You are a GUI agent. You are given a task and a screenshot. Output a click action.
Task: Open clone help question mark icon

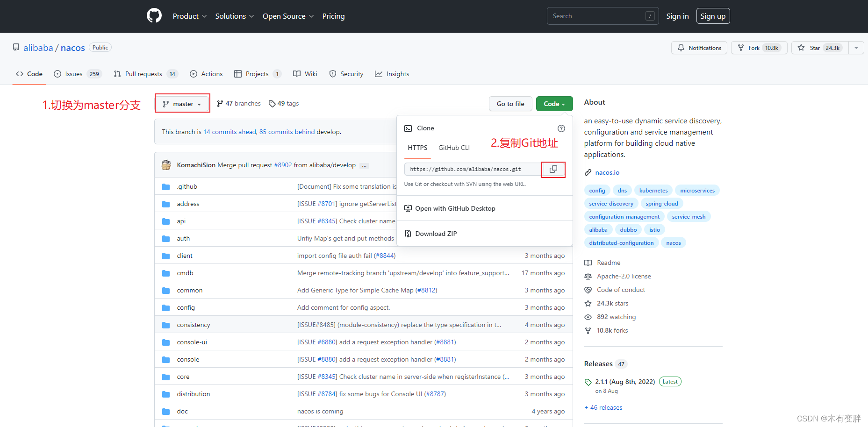pos(561,128)
